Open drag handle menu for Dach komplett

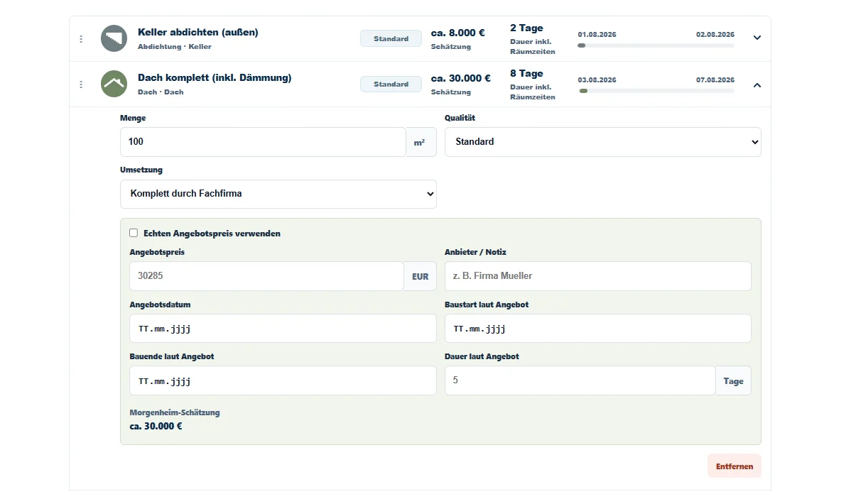pyautogui.click(x=81, y=84)
